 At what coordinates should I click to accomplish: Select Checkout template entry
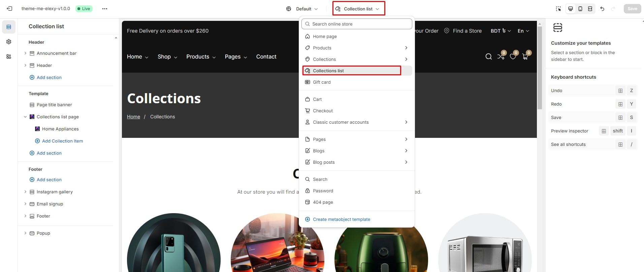(x=357, y=111)
